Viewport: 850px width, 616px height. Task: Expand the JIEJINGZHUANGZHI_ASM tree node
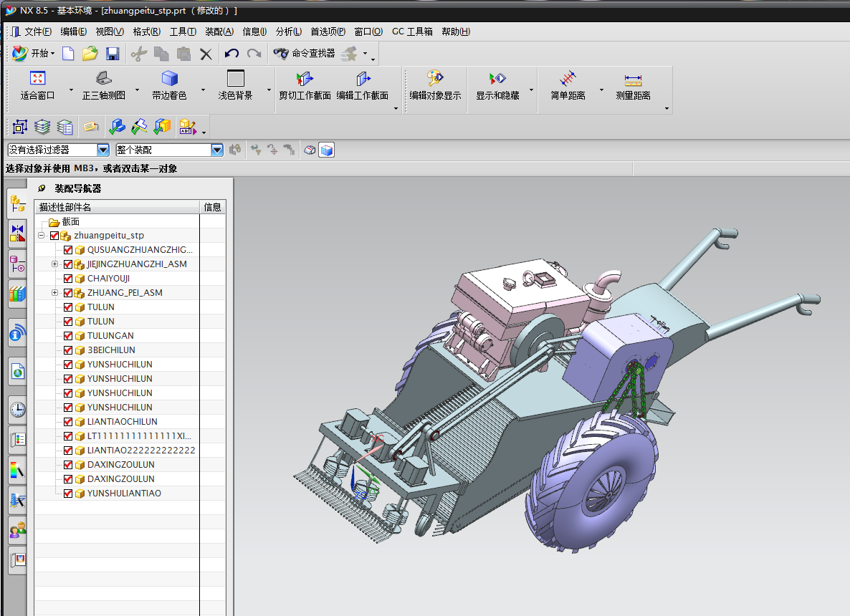tap(55, 264)
